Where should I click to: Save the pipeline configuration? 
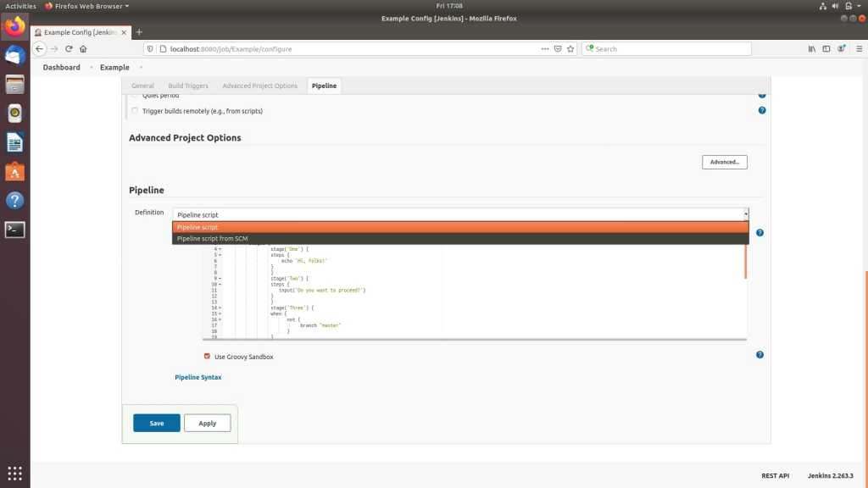click(x=157, y=423)
